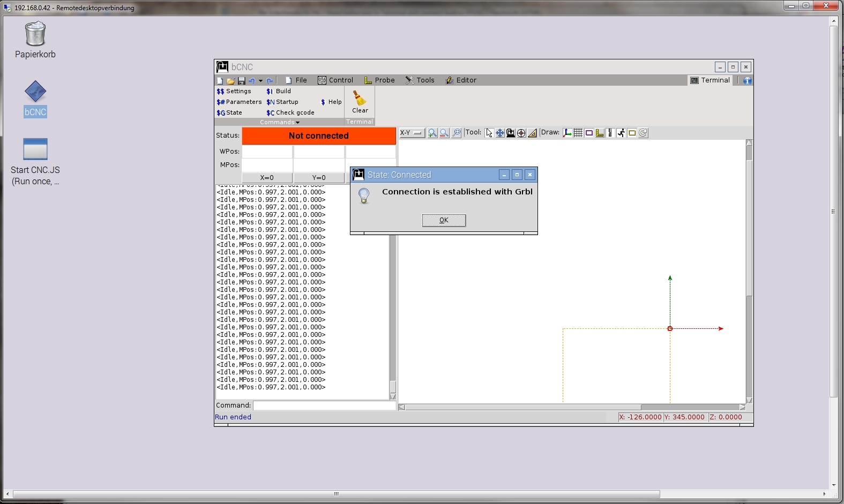Click the Y=0 button
The width and height of the screenshot is (844, 504).
click(319, 178)
